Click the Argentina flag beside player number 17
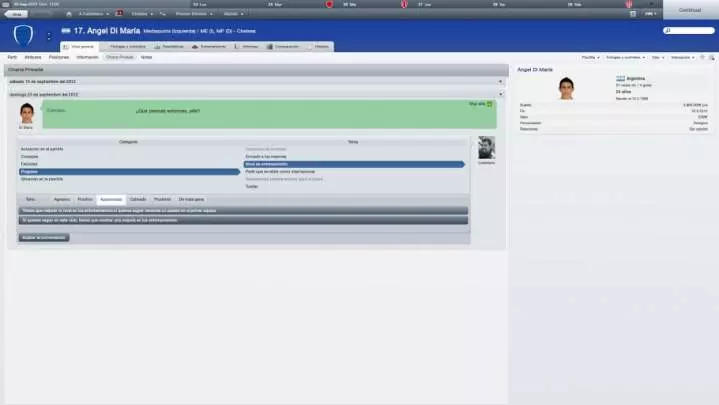719x405 pixels. 66,31
